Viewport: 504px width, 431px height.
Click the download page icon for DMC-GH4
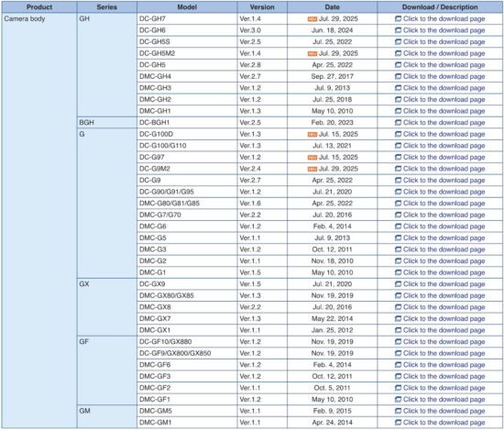[x=398, y=76]
